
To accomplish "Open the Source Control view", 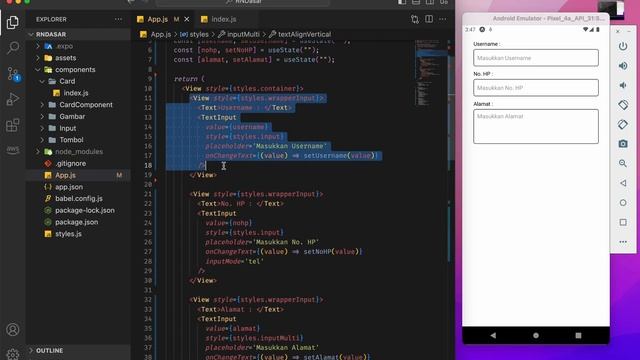I will 13,74.
